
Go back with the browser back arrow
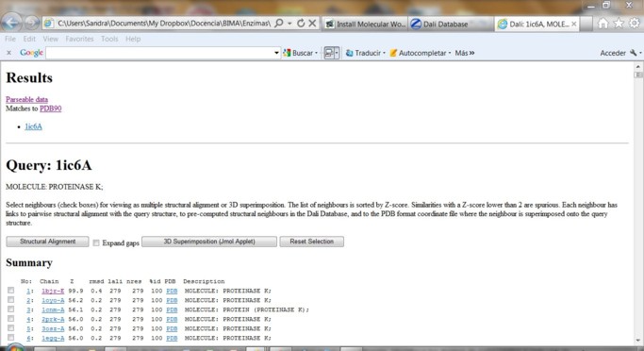click(11, 23)
